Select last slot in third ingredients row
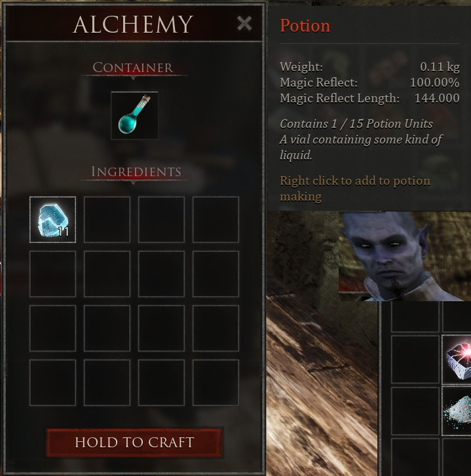The height and width of the screenshot is (476, 471). [x=216, y=328]
